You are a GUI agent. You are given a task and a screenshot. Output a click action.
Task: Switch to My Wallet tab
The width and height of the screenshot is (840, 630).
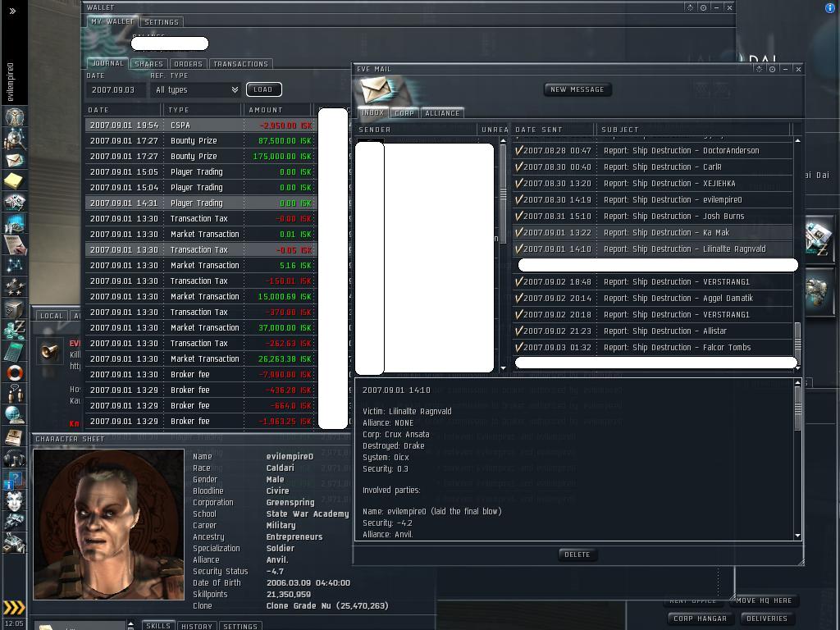(112, 21)
